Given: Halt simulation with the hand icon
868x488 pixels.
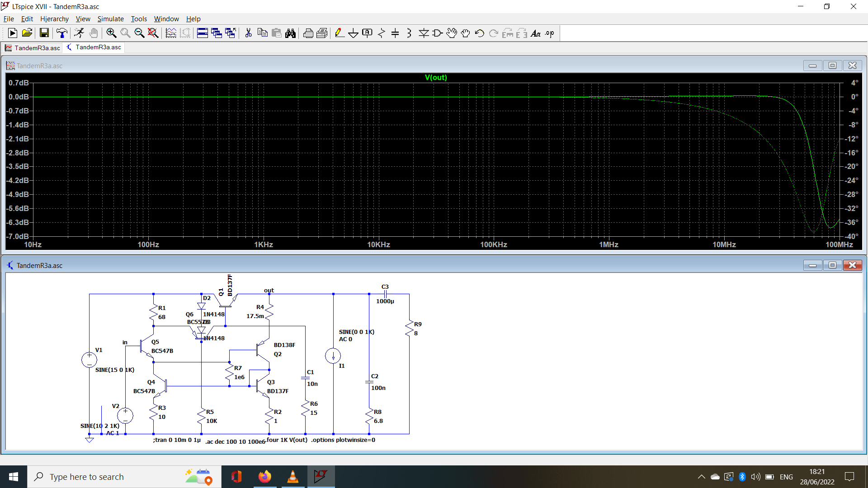Looking at the screenshot, I should (x=94, y=33).
